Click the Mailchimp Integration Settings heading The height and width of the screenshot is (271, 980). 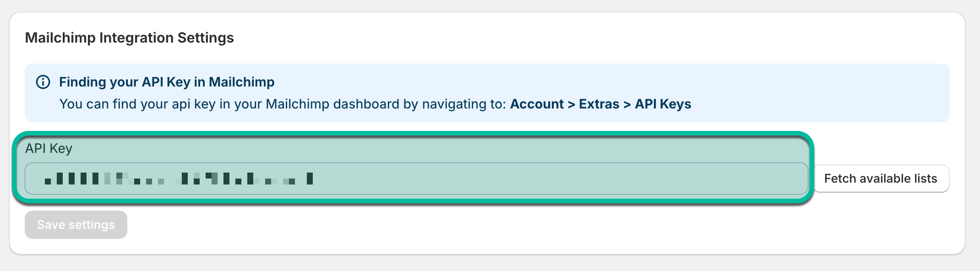[x=130, y=38]
